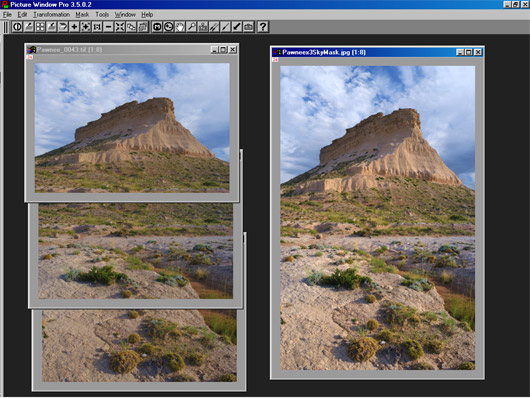Image resolution: width=530 pixels, height=398 pixels.
Task: Click the clock toolbar icon
Action: pos(169,27)
